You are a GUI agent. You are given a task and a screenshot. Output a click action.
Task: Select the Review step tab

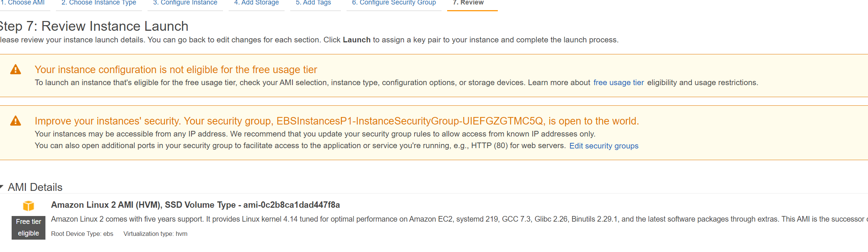(x=468, y=3)
